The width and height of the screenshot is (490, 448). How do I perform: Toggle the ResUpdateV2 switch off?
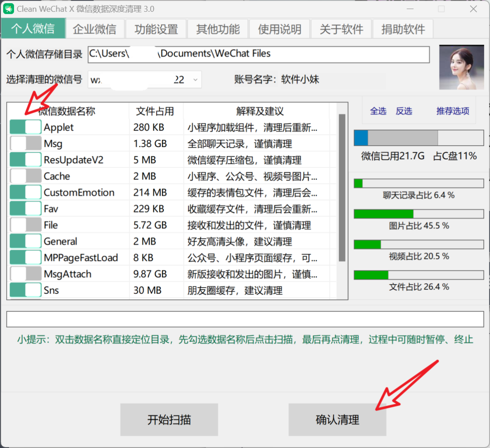(25, 159)
